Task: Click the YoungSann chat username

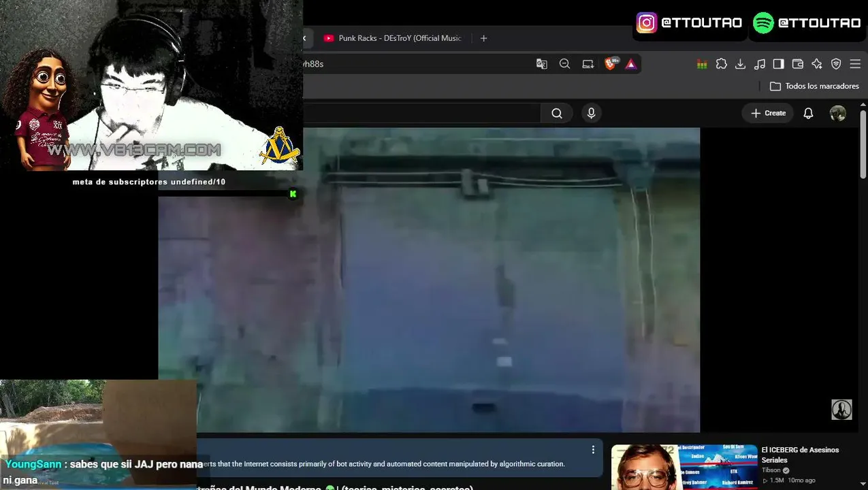Action: click(33, 464)
